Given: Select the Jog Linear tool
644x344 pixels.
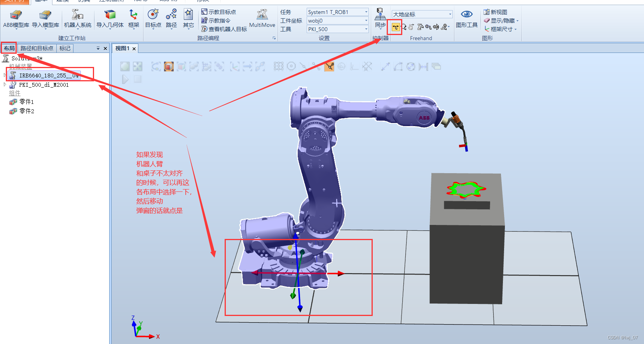Looking at the screenshot, I should [x=428, y=27].
